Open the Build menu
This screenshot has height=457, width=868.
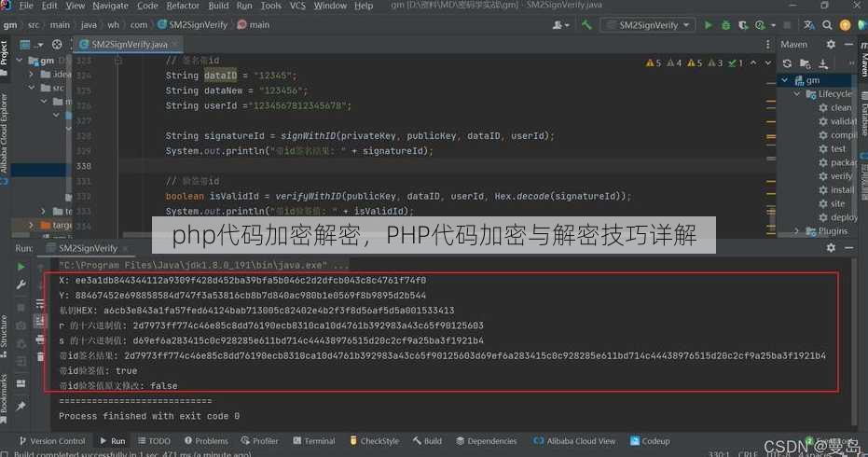pyautogui.click(x=218, y=6)
